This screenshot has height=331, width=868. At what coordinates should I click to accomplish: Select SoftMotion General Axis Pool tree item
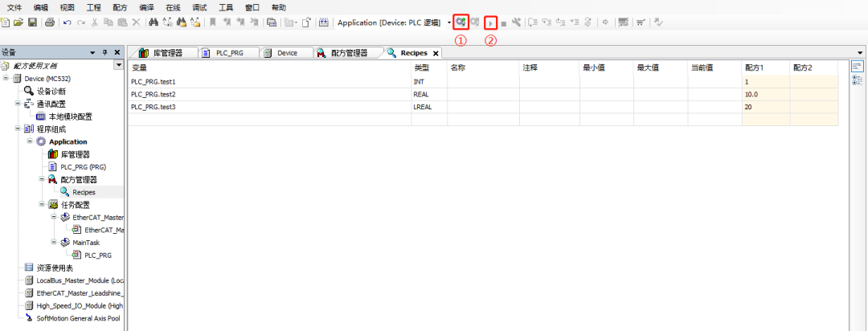pos(78,318)
